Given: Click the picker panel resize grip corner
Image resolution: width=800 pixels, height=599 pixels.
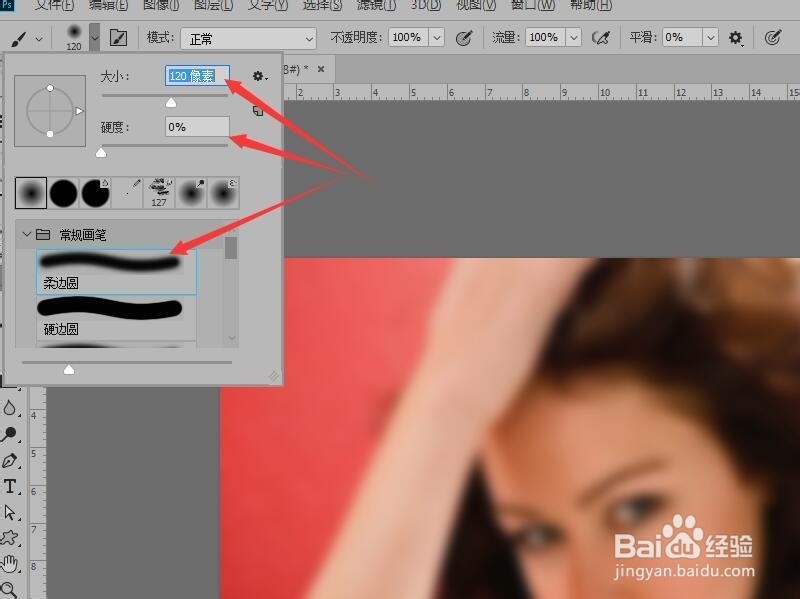Looking at the screenshot, I should pos(274,376).
